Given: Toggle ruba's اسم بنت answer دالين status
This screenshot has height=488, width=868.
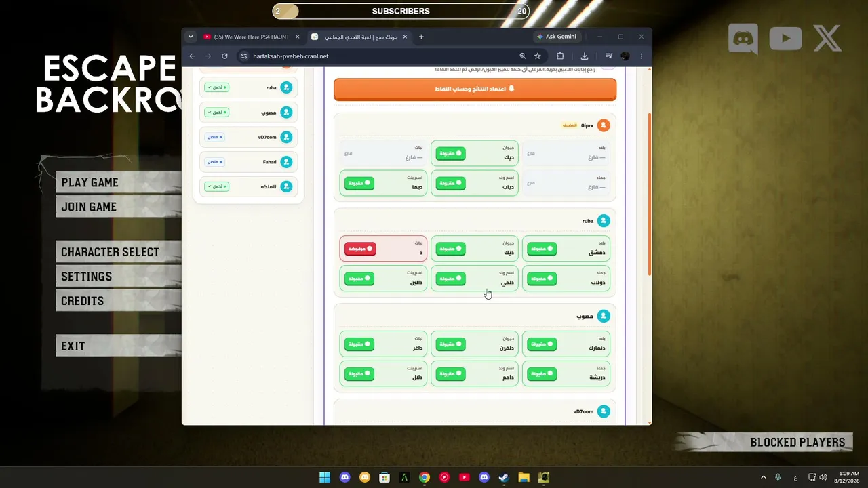Looking at the screenshot, I should [x=359, y=279].
